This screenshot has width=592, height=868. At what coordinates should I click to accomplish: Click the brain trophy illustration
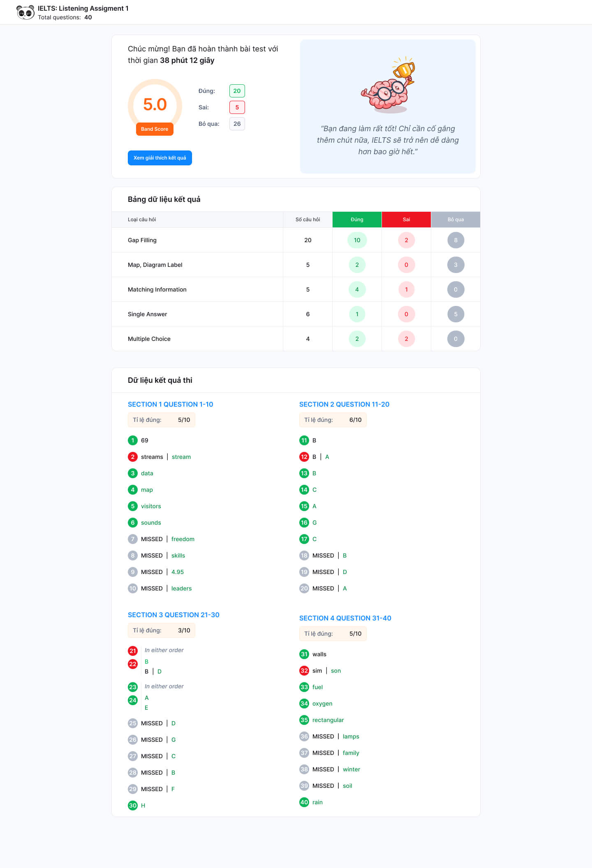click(x=388, y=85)
